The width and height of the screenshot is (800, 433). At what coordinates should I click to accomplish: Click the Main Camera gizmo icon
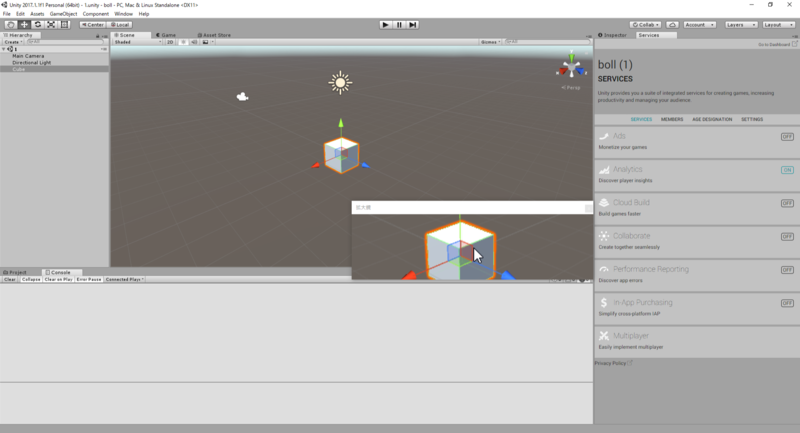coord(242,96)
